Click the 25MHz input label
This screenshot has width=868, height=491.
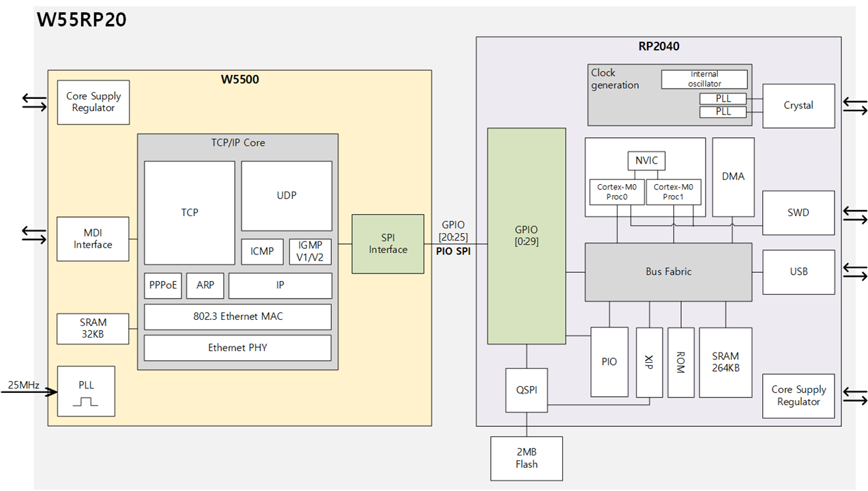pyautogui.click(x=24, y=385)
